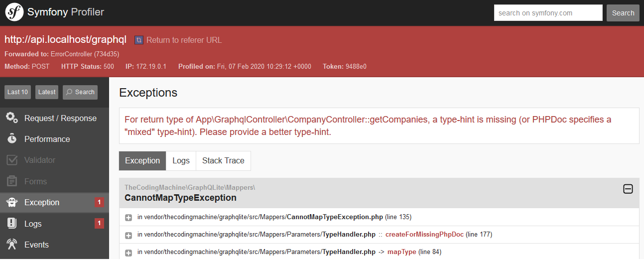This screenshot has height=260, width=644.
Task: Click the Forms clipboard icon
Action: point(12,181)
